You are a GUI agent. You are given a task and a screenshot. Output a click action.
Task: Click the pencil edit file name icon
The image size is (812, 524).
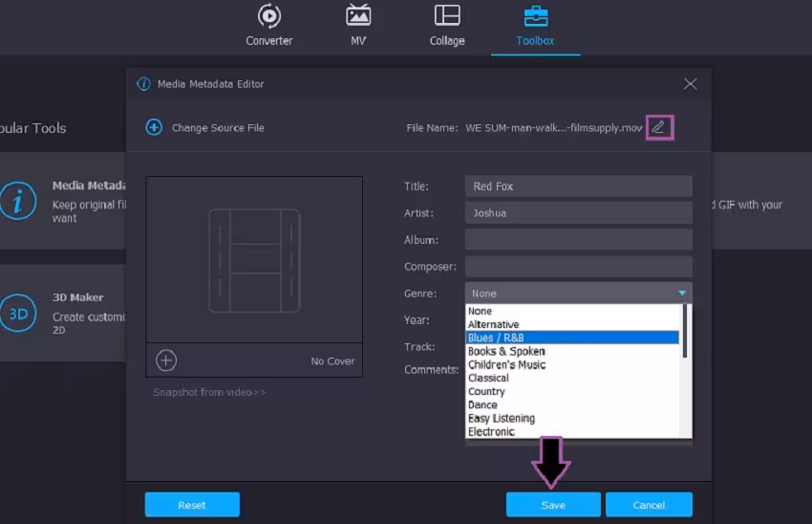[659, 127]
